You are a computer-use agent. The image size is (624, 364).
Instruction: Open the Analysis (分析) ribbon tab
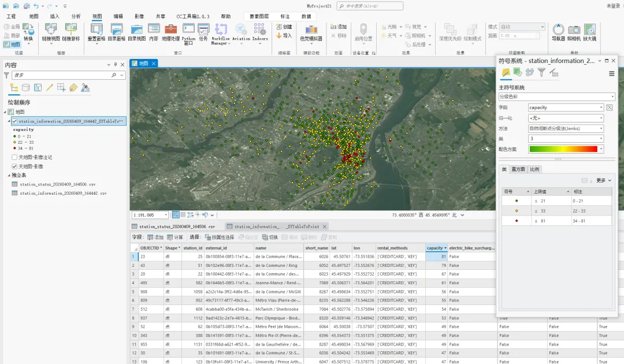(76, 16)
